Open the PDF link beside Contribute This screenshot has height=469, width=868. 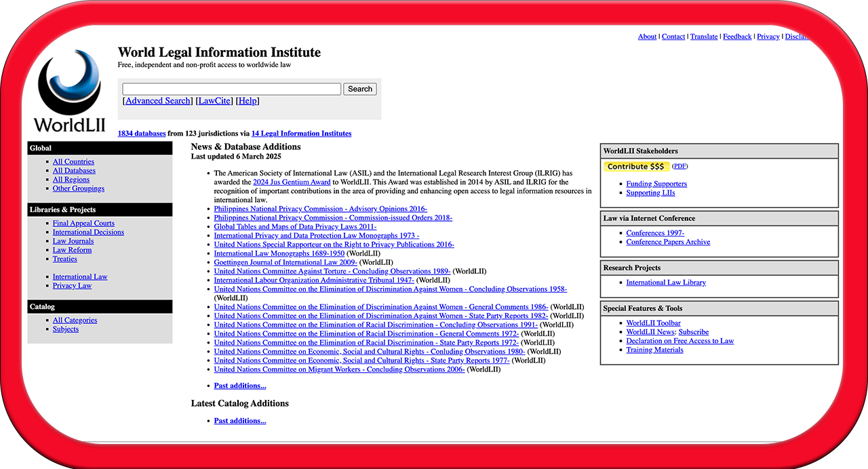(680, 166)
